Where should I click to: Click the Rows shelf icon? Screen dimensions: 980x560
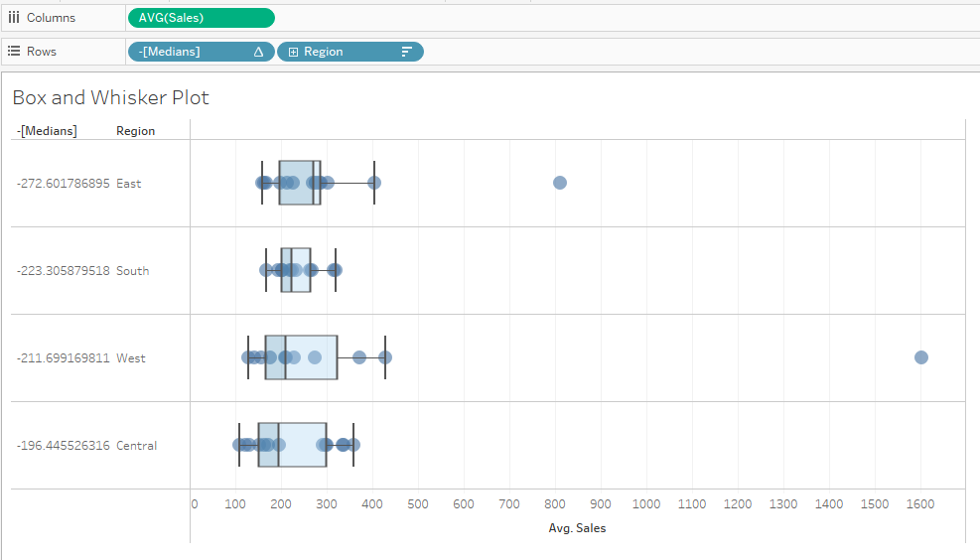pos(14,52)
